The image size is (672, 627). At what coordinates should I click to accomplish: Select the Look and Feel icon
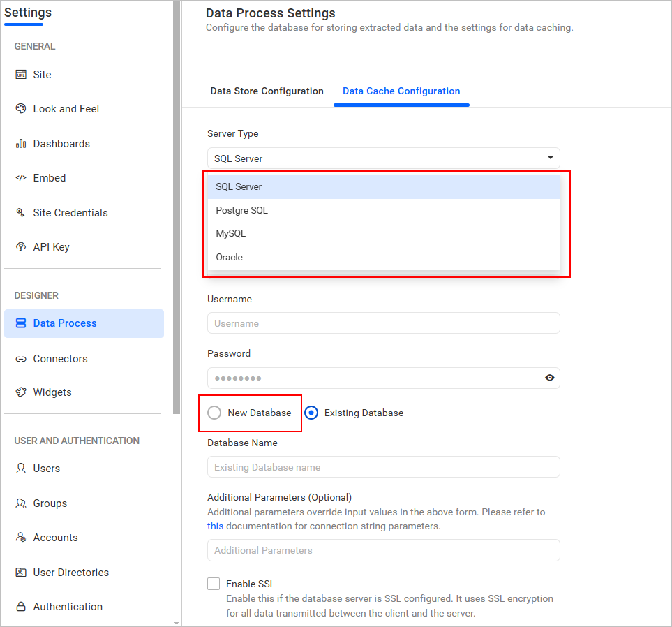tap(20, 108)
